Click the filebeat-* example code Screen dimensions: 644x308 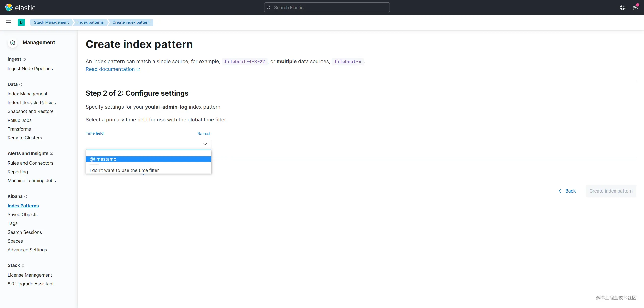[x=348, y=62]
